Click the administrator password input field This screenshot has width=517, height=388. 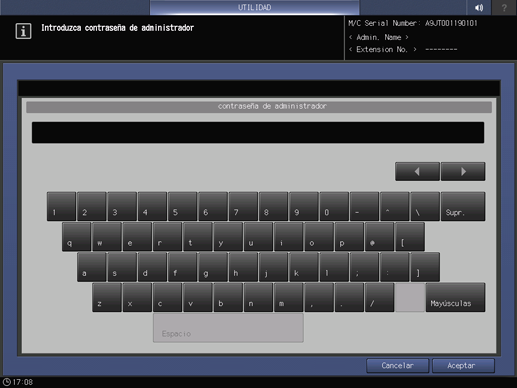[x=258, y=133]
